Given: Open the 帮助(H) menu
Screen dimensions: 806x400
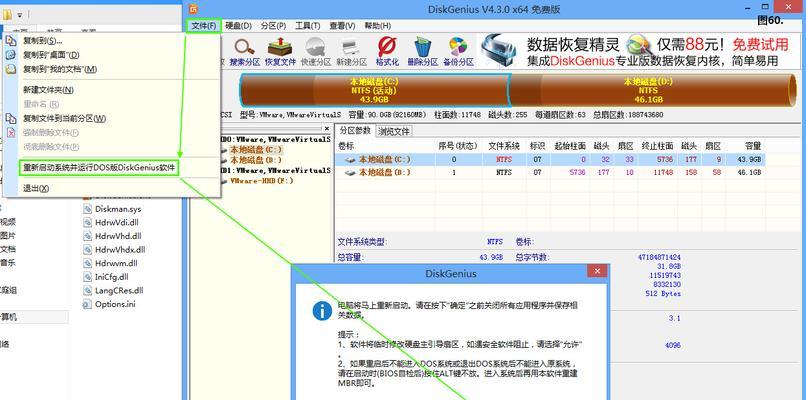Looking at the screenshot, I should click(x=377, y=26).
